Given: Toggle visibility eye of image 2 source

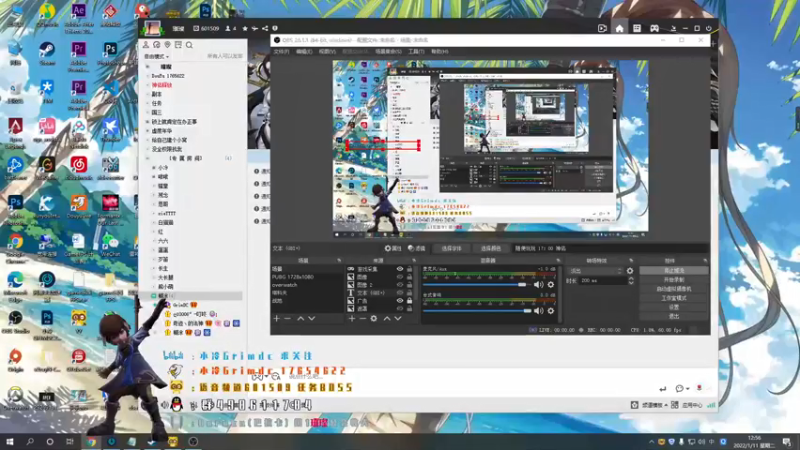Looking at the screenshot, I should click(400, 285).
